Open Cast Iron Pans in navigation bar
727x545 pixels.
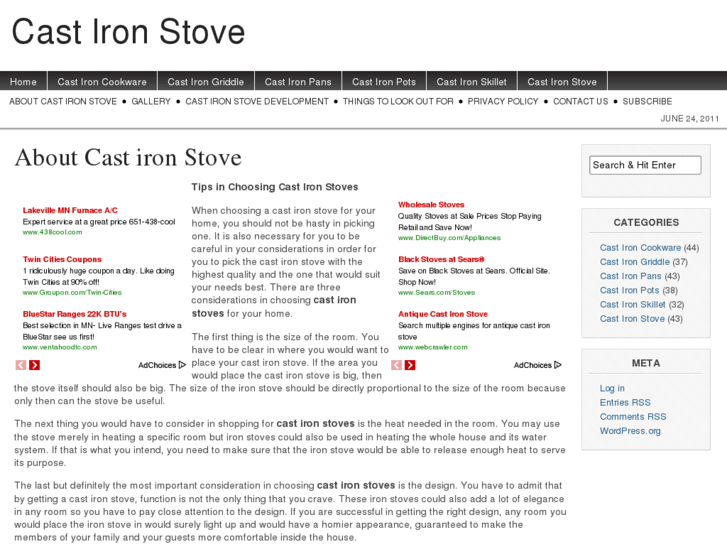(x=298, y=82)
